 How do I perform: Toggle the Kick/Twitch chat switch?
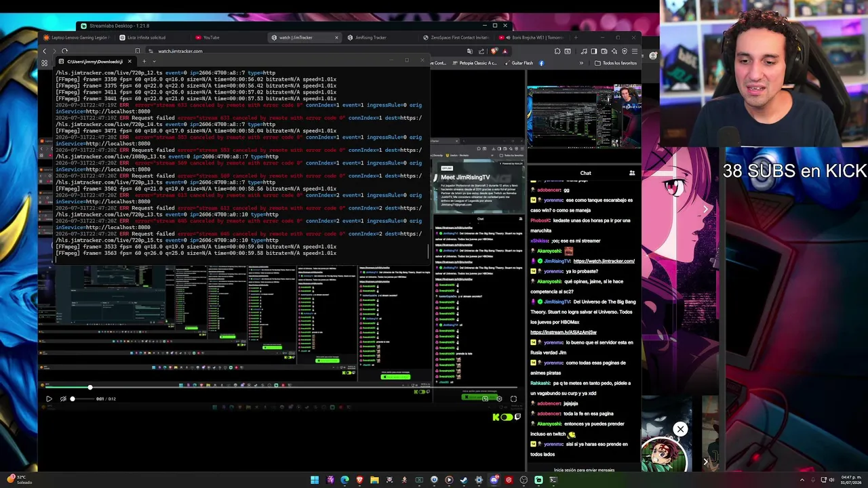click(506, 417)
